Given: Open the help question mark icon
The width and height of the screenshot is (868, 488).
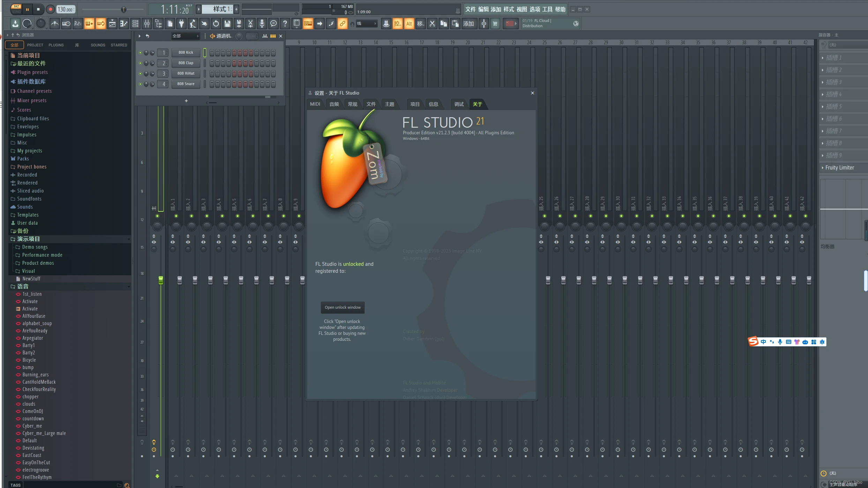Looking at the screenshot, I should pos(285,24).
